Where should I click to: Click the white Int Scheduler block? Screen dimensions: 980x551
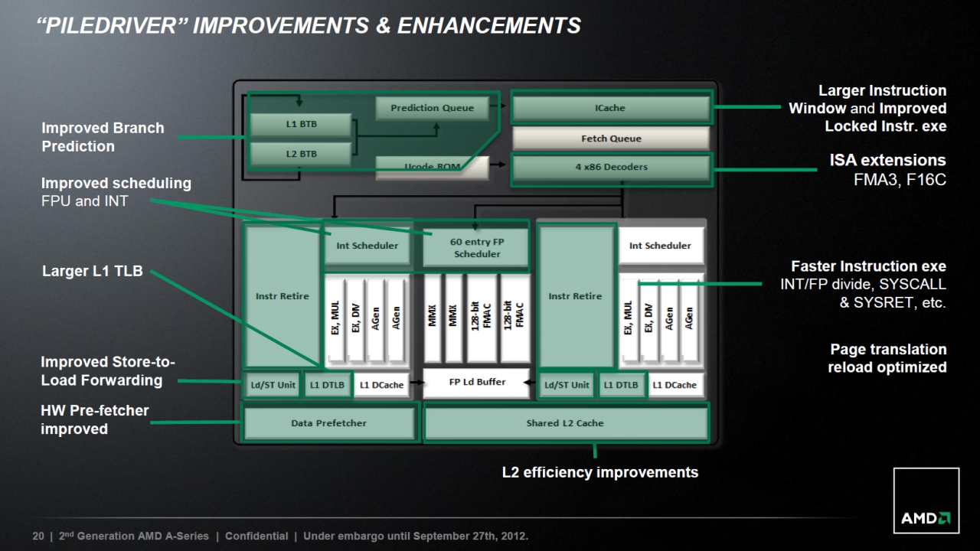pyautogui.click(x=660, y=246)
